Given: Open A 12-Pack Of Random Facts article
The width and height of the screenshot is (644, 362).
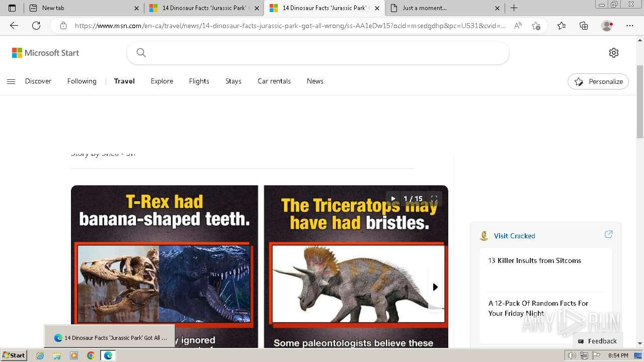Looking at the screenshot, I should coord(538,308).
